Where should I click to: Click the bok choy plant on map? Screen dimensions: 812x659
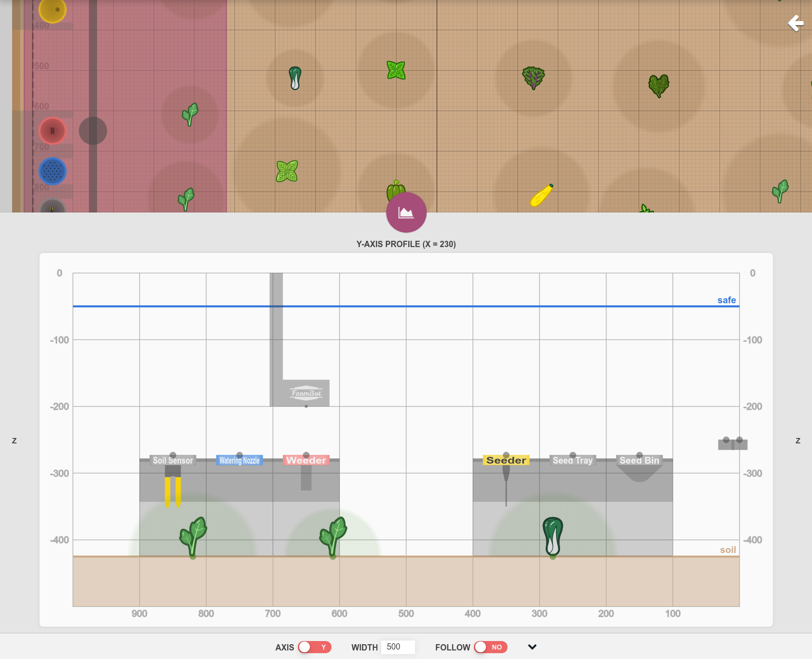click(x=295, y=78)
